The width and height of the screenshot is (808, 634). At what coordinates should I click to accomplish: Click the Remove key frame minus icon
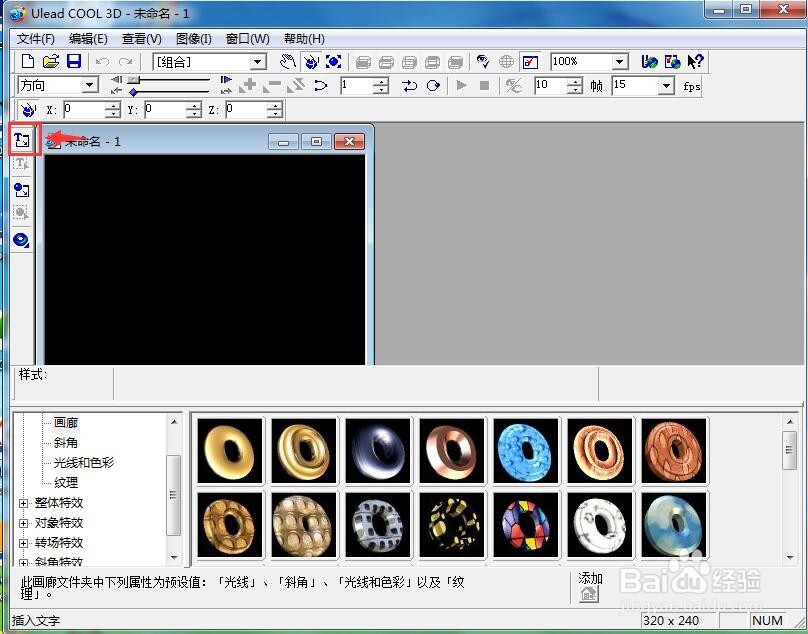point(272,86)
